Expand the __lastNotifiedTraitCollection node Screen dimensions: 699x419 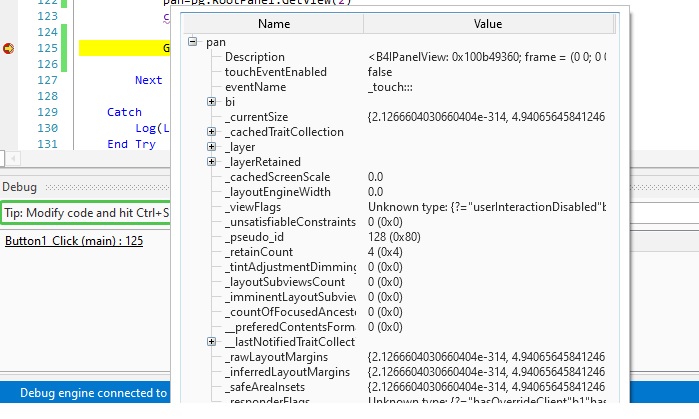211,342
